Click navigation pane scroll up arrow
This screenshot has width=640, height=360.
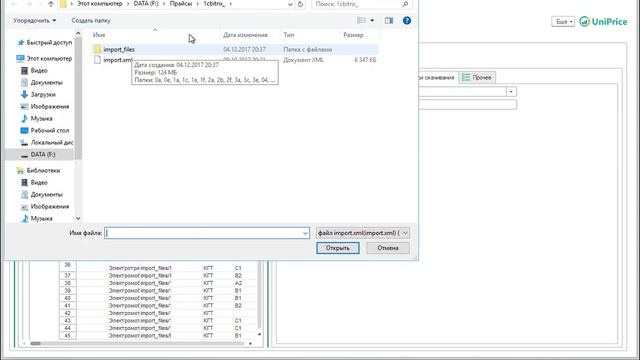click(x=78, y=34)
